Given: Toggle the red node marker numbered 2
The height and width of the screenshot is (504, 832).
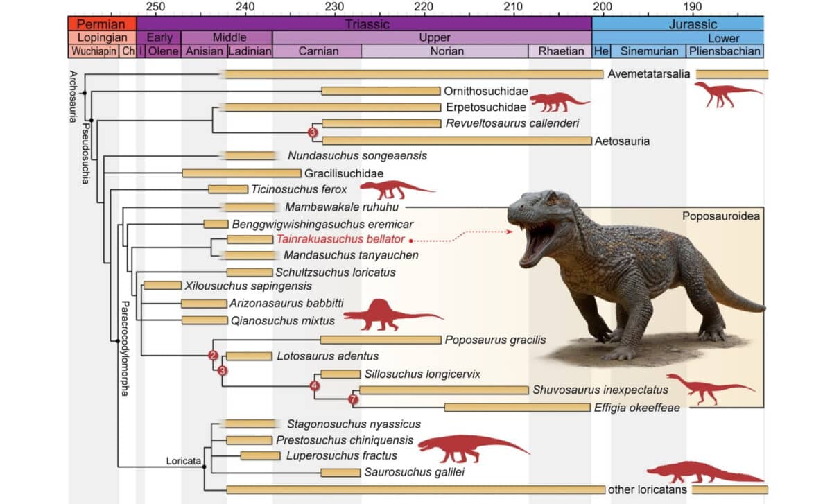Looking at the screenshot, I should 211,356.
